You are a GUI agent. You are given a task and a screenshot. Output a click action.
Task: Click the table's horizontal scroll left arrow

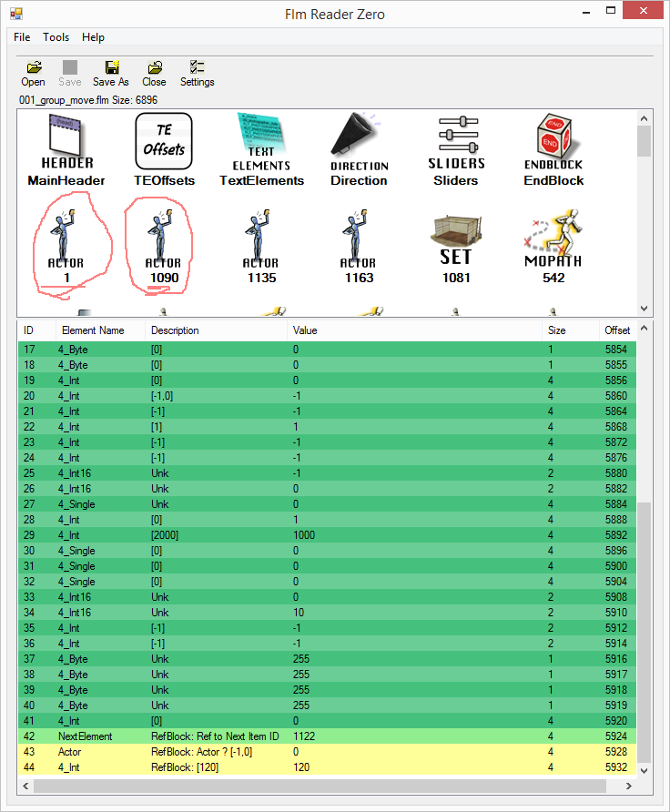point(25,787)
